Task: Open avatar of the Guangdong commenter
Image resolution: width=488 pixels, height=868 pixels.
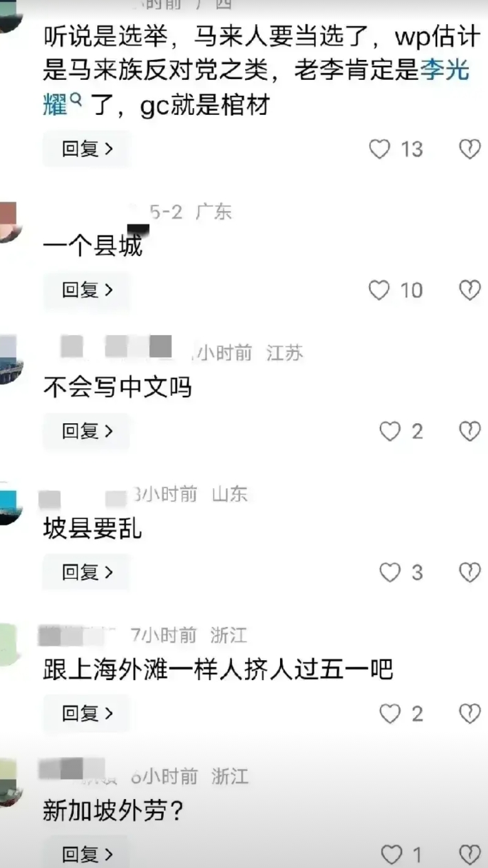Action: coord(8,222)
